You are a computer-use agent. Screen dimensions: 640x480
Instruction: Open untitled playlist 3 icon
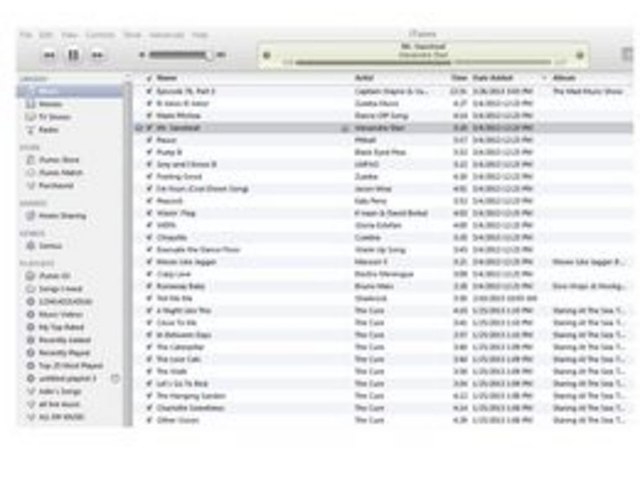click(x=31, y=378)
